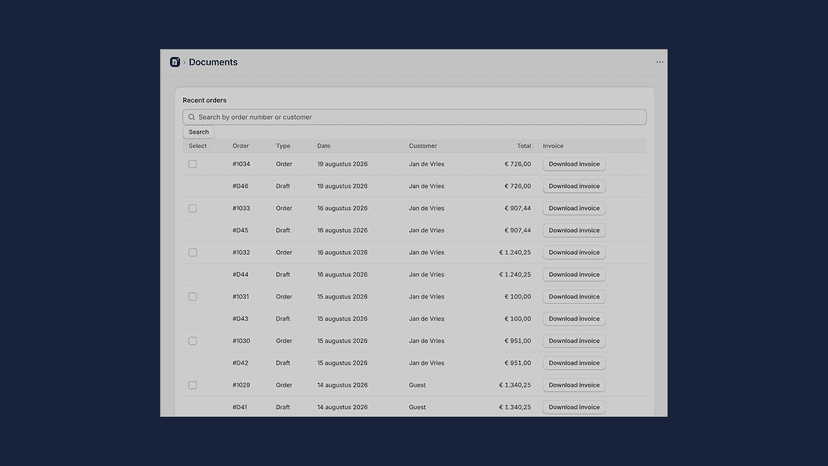Click the magnifier icon in search field
The width and height of the screenshot is (828, 466).
coord(192,117)
